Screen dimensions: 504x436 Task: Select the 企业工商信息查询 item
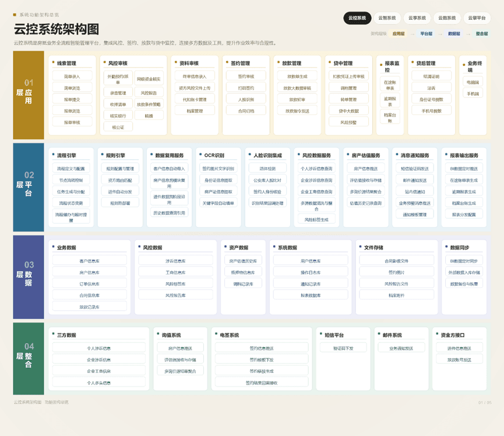click(316, 192)
